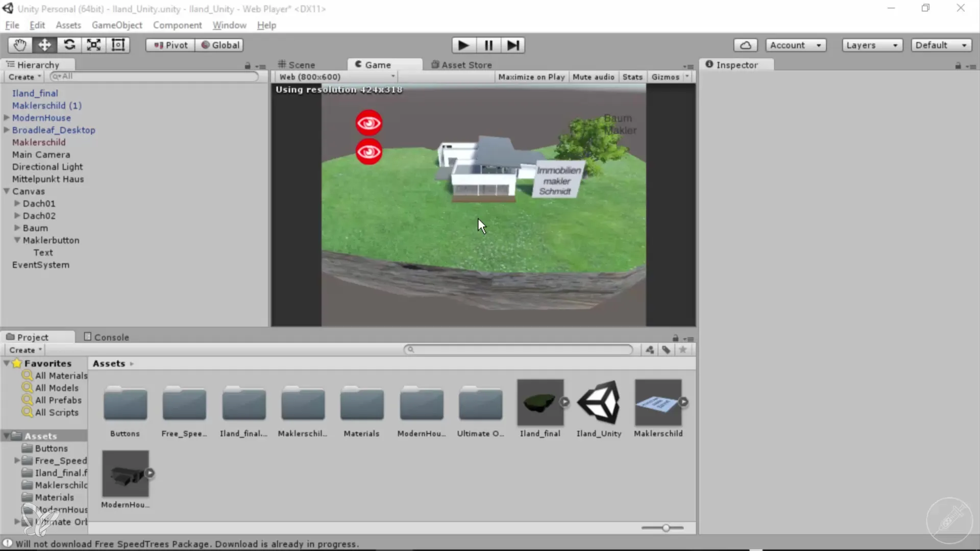The height and width of the screenshot is (551, 980).
Task: Start Play mode
Action: coord(463,45)
